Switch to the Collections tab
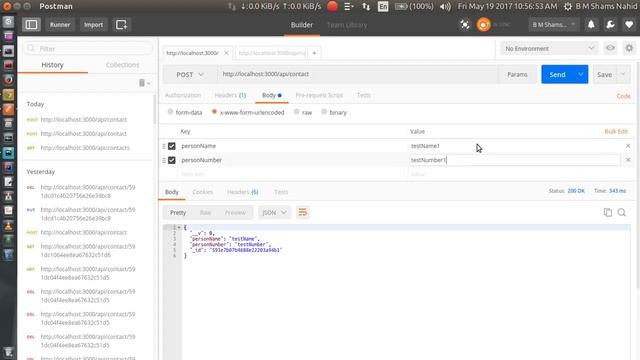This screenshot has height=360, width=640. click(122, 65)
